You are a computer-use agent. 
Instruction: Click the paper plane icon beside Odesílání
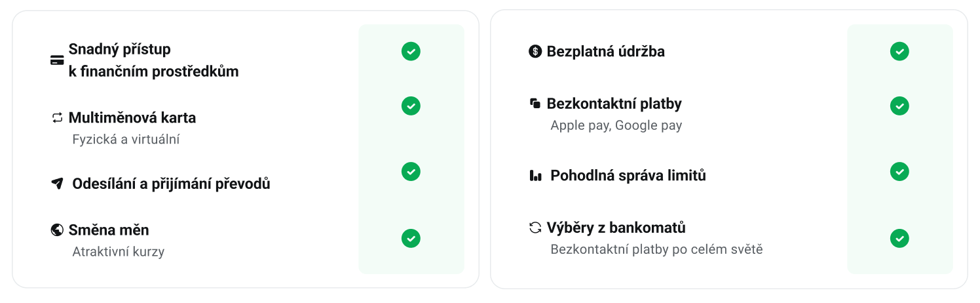[57, 184]
